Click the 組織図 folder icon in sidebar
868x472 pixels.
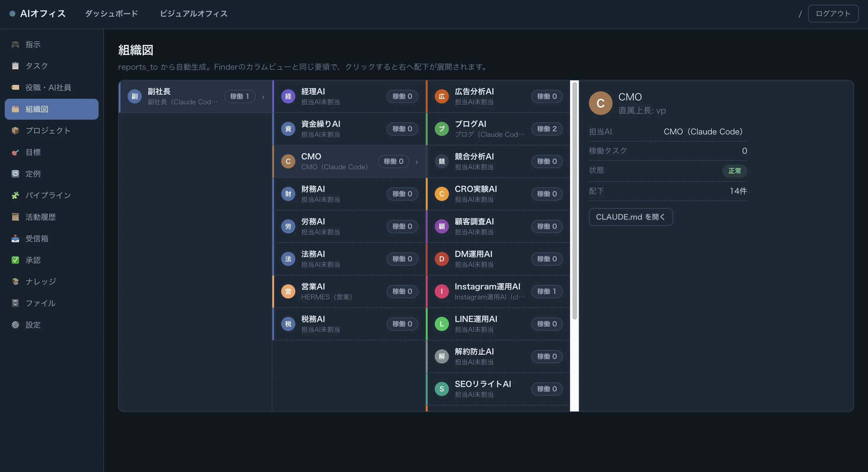click(15, 109)
